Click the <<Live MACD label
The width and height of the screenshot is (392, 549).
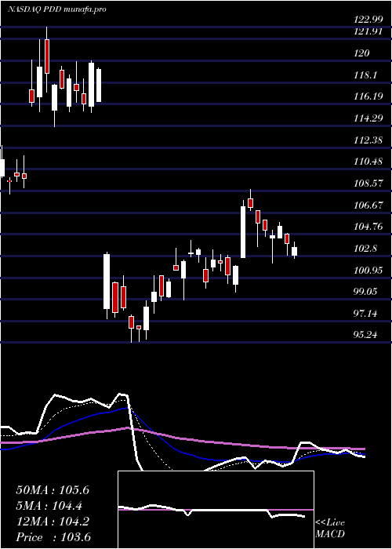click(x=330, y=529)
